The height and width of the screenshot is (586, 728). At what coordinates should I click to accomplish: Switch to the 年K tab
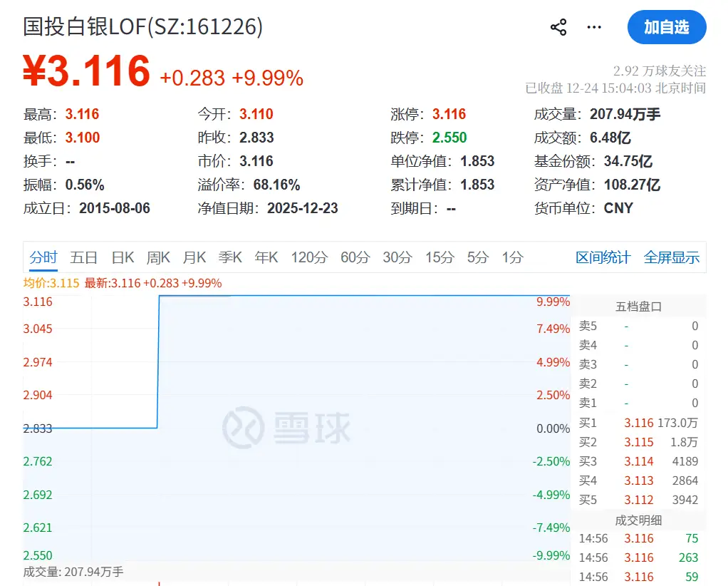click(x=266, y=257)
